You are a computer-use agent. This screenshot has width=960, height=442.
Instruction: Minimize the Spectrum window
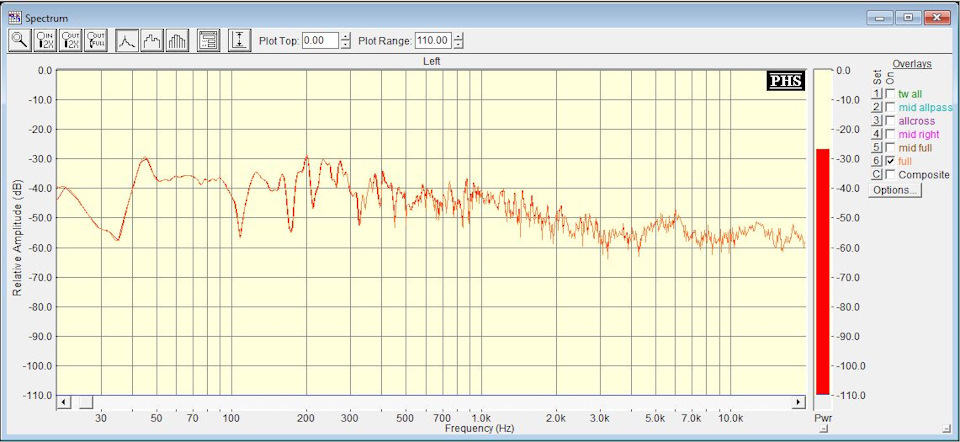tap(880, 18)
